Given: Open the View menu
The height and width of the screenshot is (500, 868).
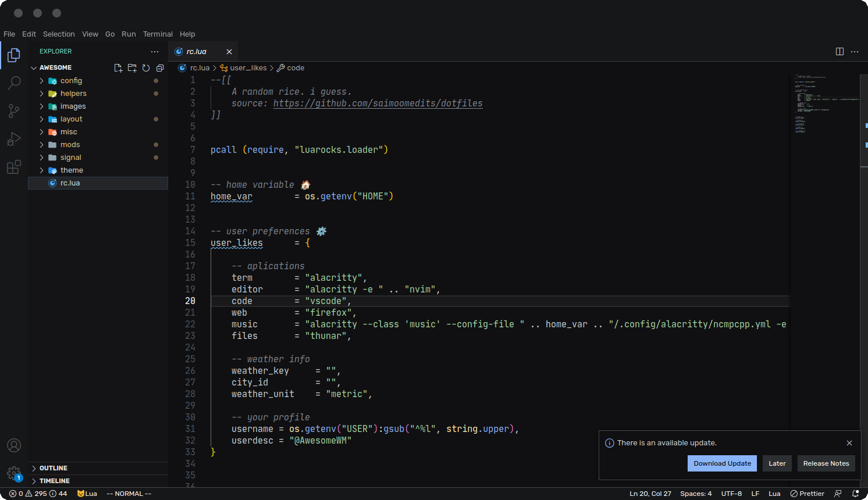Looking at the screenshot, I should pos(90,34).
